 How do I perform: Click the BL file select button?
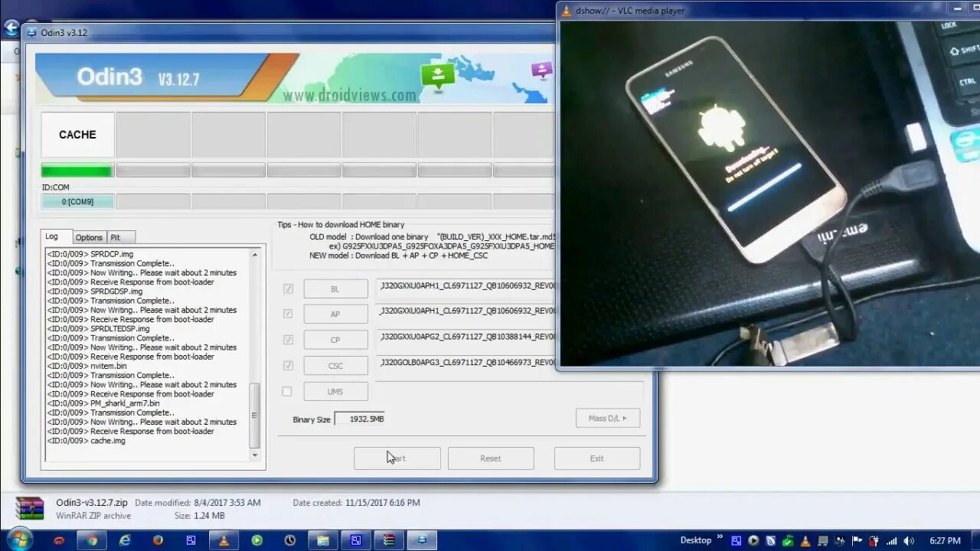(335, 289)
